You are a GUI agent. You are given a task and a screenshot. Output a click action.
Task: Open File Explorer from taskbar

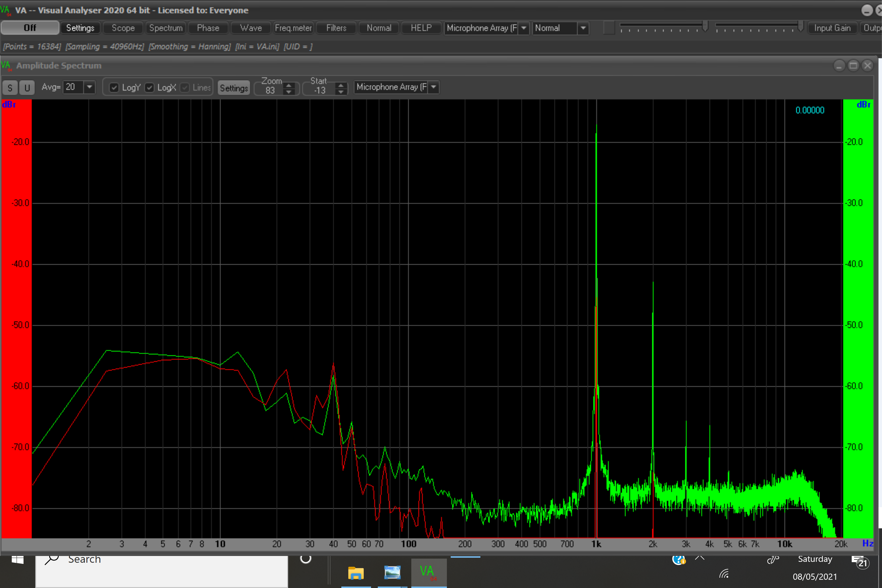pyautogui.click(x=356, y=573)
